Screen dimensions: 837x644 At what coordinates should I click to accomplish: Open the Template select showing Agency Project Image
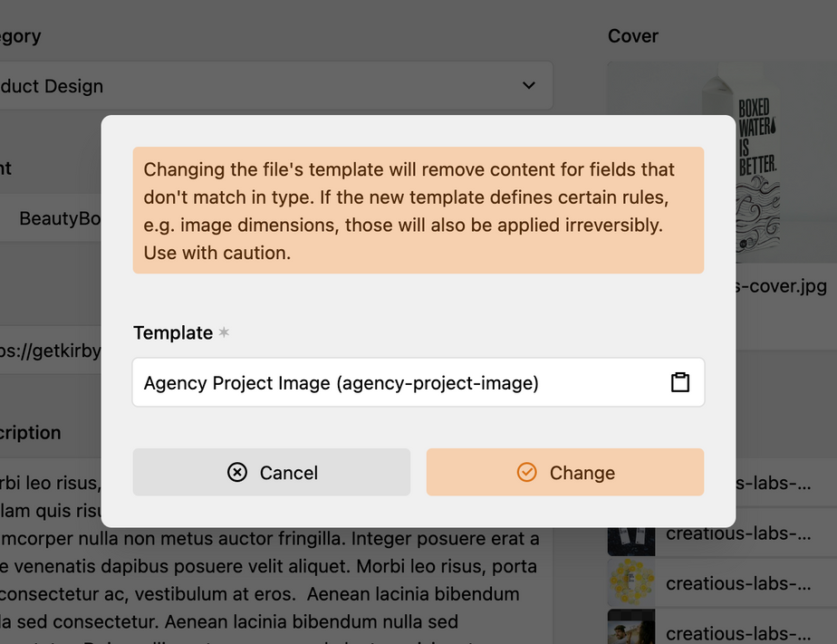pos(399,382)
